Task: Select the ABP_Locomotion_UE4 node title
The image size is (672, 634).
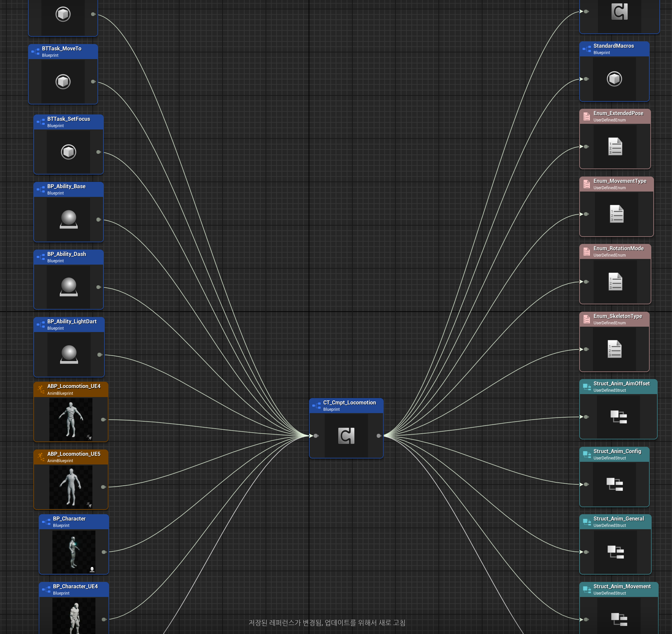Action: (x=74, y=386)
